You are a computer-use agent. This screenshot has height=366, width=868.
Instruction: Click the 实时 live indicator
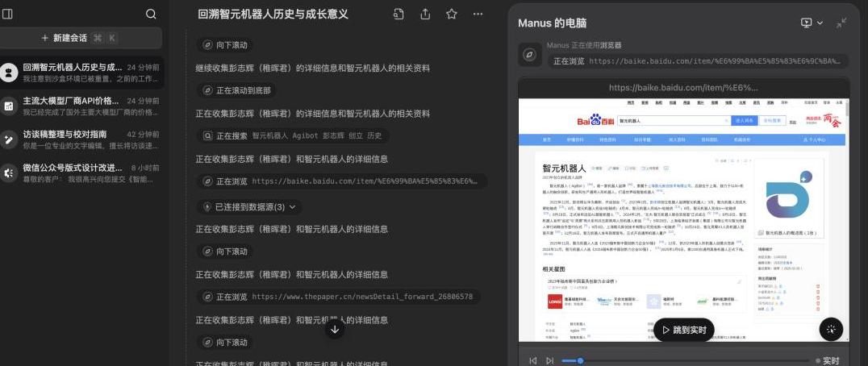point(827,360)
